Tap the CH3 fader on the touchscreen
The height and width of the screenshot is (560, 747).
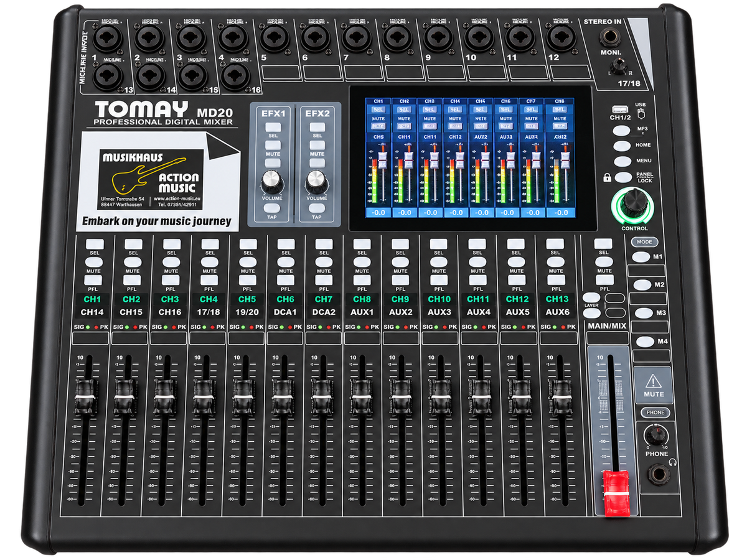(x=434, y=159)
